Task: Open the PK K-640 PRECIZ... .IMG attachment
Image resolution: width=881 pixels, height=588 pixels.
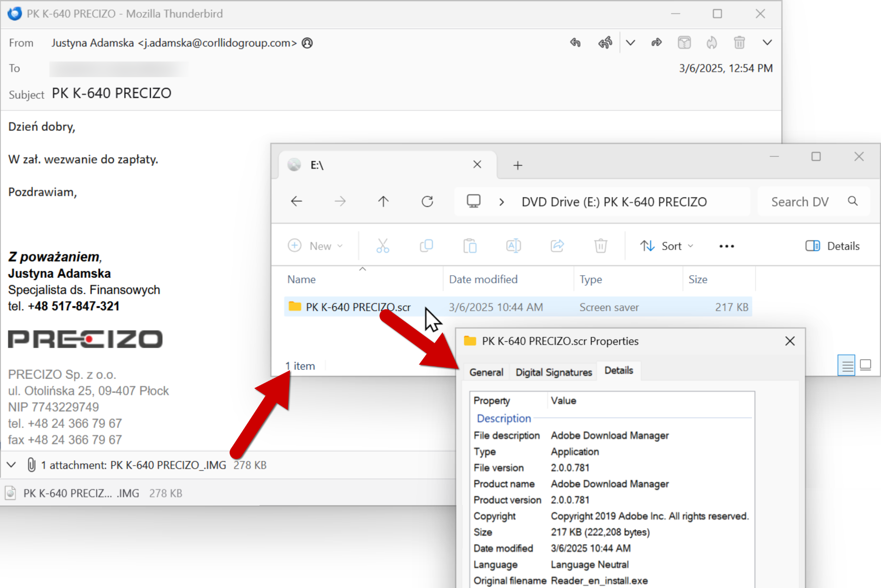Action: (93, 493)
